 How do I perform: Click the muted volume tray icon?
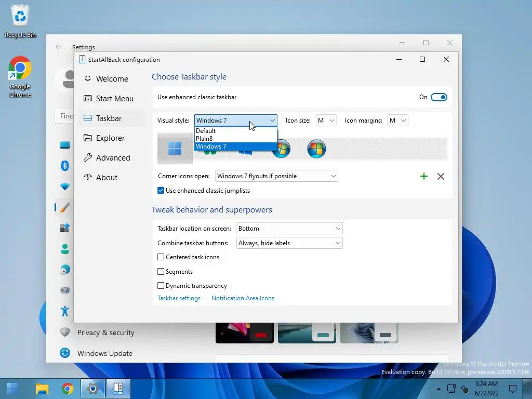click(464, 389)
